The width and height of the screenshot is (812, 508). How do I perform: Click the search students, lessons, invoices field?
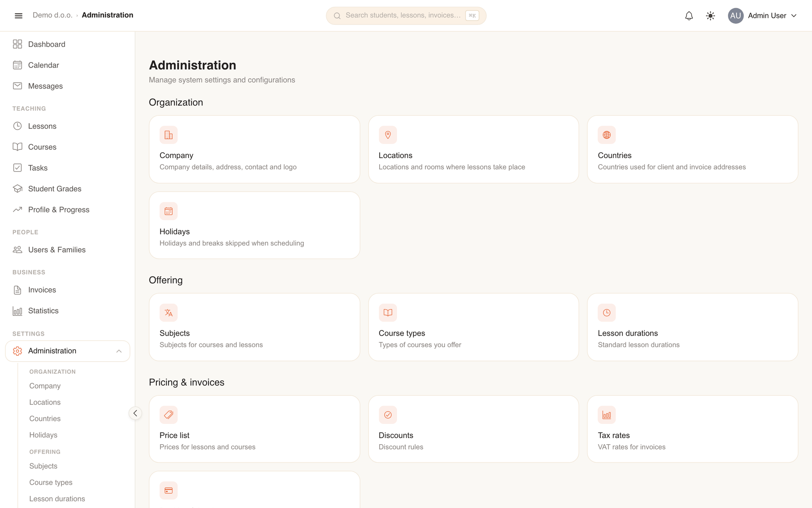[406, 15]
